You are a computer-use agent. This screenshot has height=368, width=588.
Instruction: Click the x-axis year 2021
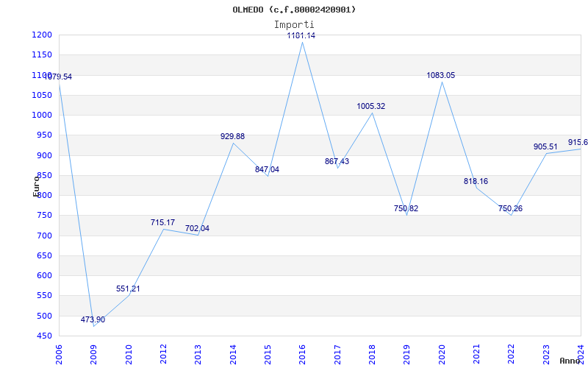[x=476, y=355]
